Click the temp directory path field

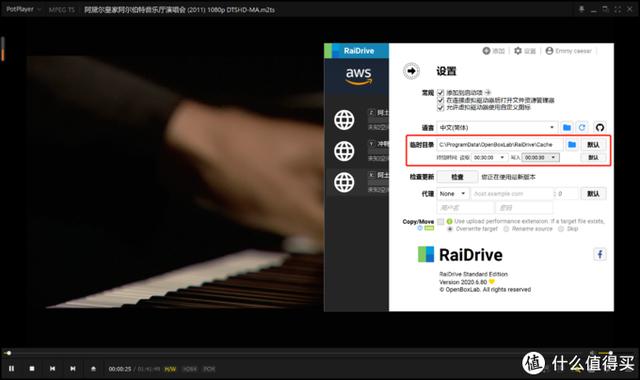500,144
